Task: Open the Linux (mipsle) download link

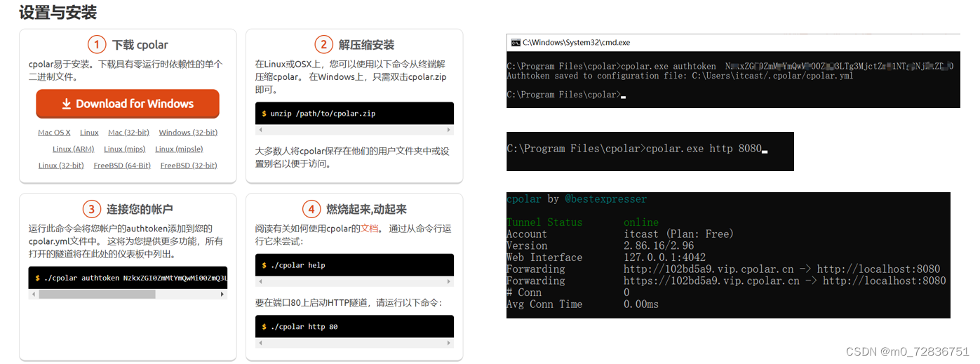Action: click(179, 149)
